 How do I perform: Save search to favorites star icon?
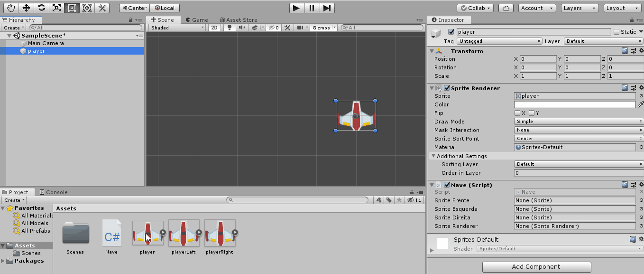[x=399, y=200]
